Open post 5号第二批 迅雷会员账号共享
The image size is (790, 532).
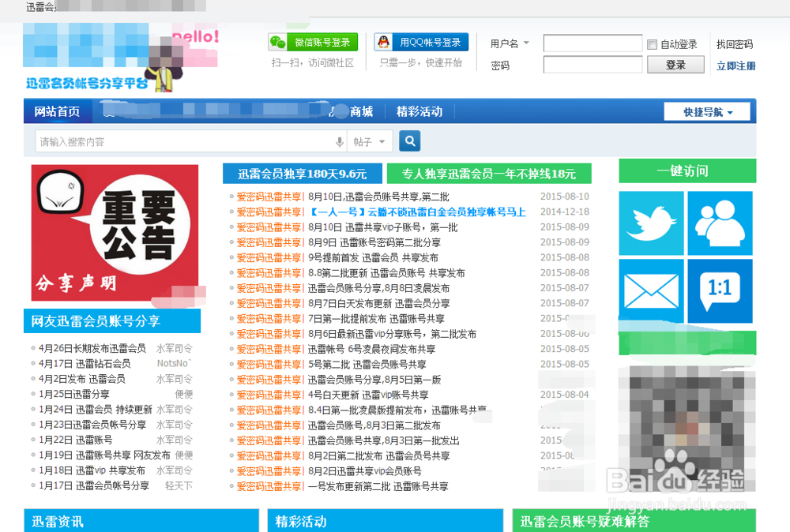367,365
